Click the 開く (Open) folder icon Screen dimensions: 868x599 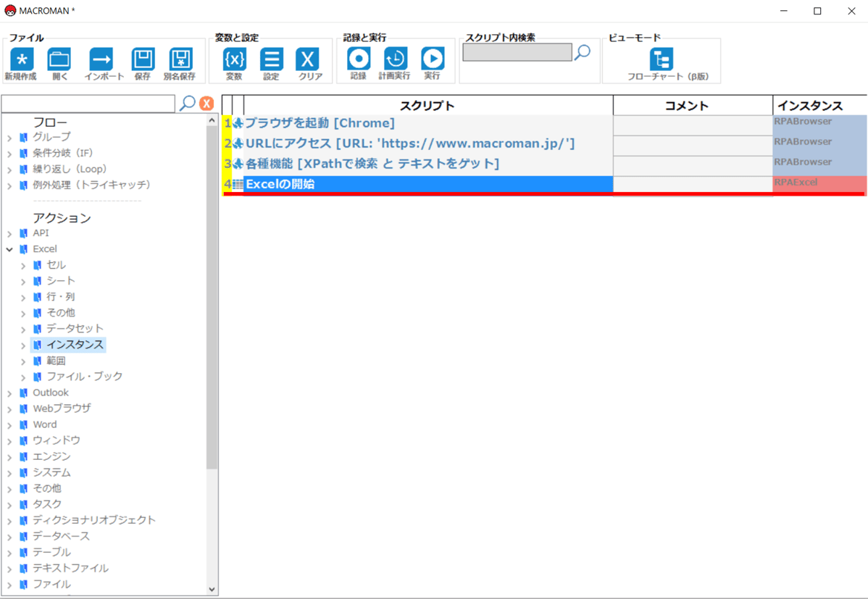click(x=59, y=59)
